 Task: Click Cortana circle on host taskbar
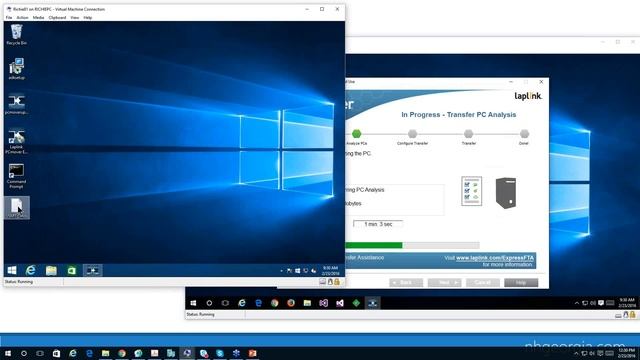coord(24,353)
